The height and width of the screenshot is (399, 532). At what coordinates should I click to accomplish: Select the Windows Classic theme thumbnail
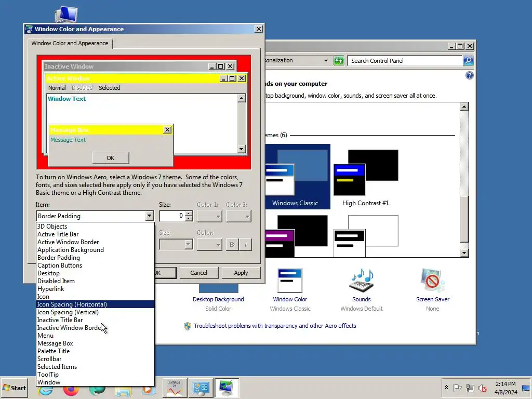(x=297, y=177)
